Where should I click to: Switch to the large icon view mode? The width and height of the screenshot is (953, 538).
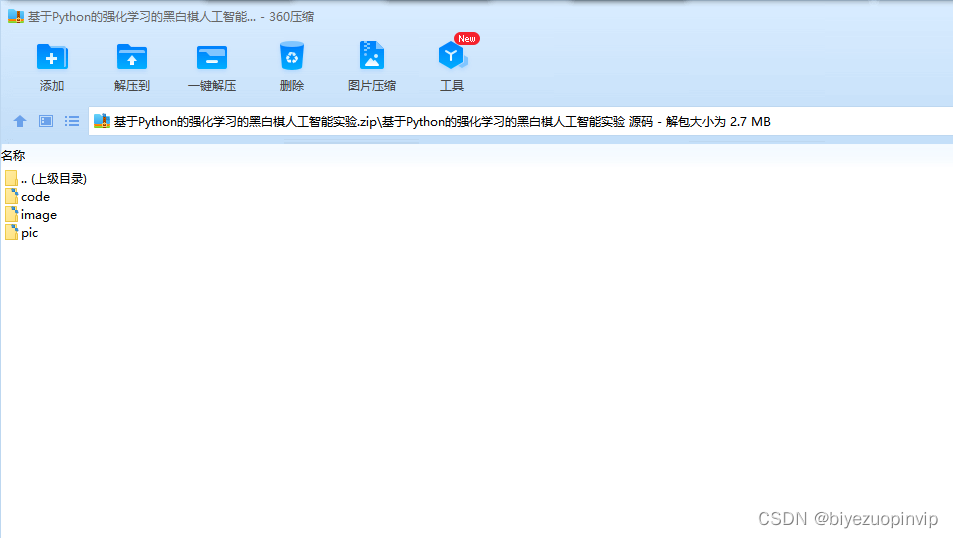point(46,121)
